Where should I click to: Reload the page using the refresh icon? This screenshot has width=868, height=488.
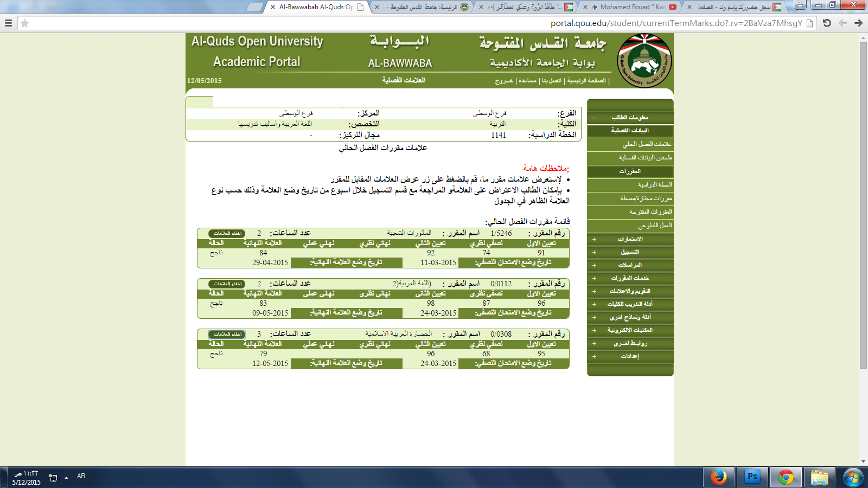(827, 23)
